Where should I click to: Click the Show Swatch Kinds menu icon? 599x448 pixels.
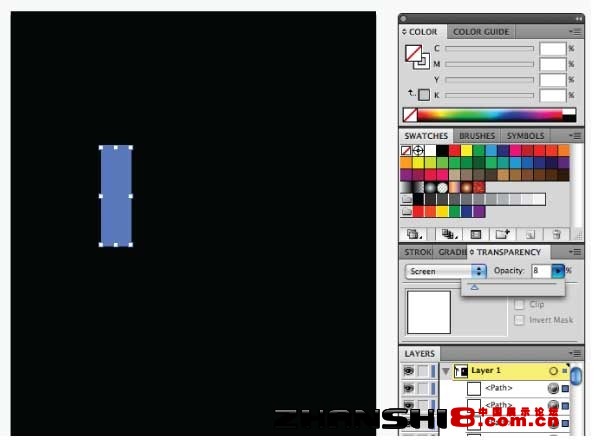pos(448,234)
